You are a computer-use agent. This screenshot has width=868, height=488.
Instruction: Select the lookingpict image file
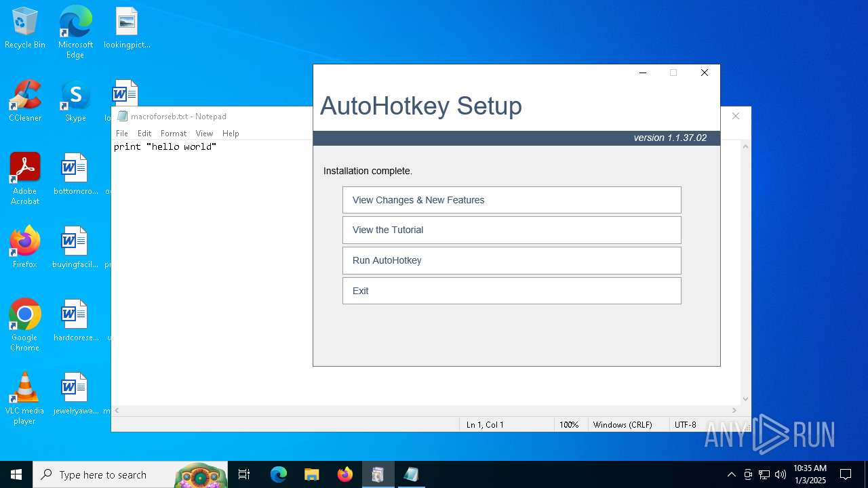(127, 28)
